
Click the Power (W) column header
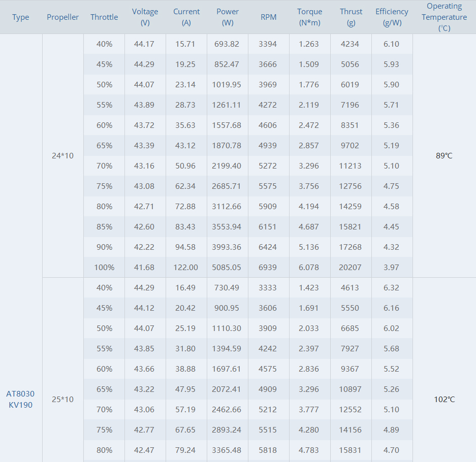[x=228, y=17]
